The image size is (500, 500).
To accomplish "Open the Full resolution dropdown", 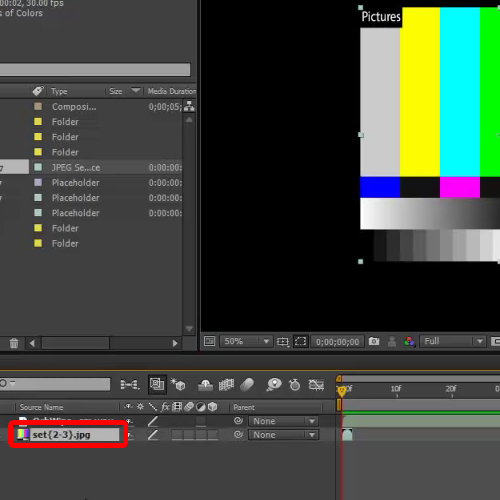I will tap(452, 341).
